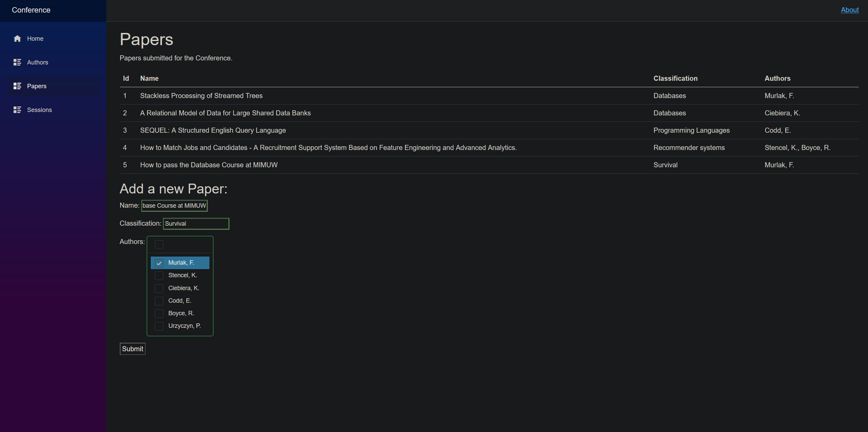The width and height of the screenshot is (868, 432).
Task: Click on paper Stackless Processing of Streamed Trees
Action: (201, 95)
